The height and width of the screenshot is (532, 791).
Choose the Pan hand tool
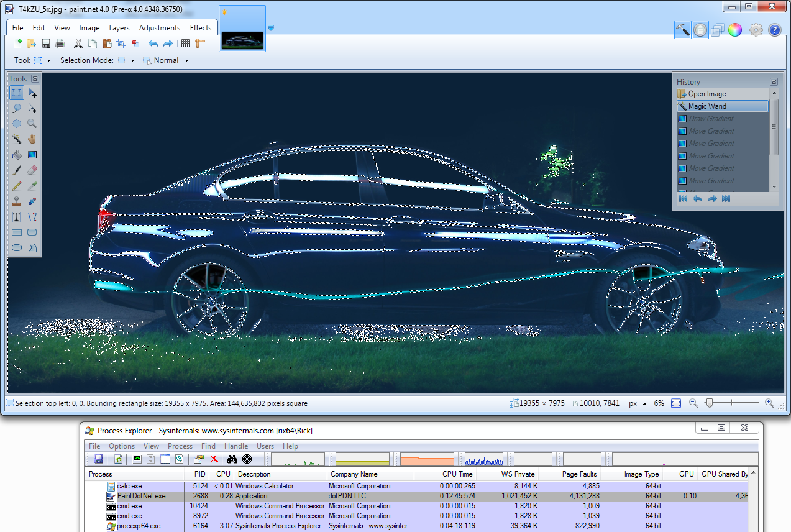[32, 139]
